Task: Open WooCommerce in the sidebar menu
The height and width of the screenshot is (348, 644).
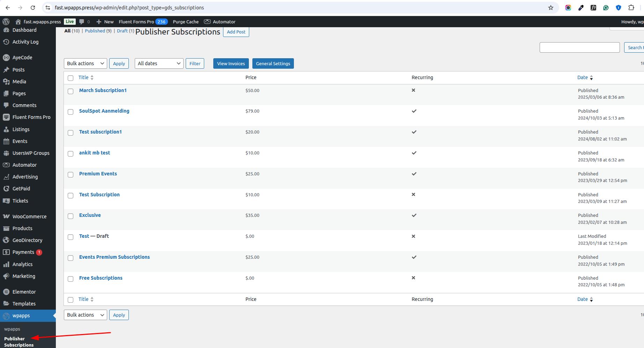Action: coord(29,217)
